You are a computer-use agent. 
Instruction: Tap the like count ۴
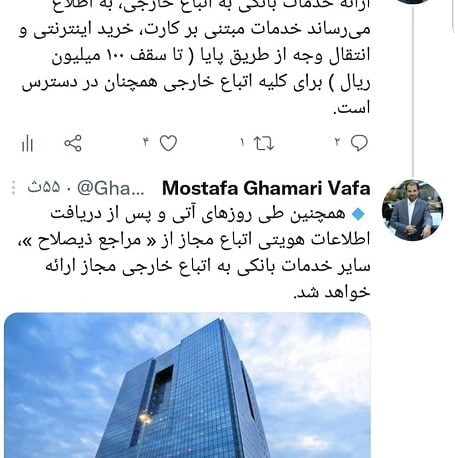tap(146, 143)
